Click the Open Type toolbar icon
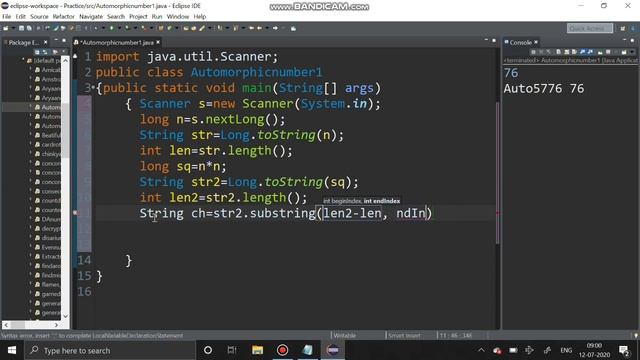Screen dimensions: 640x360 [x=186, y=28]
